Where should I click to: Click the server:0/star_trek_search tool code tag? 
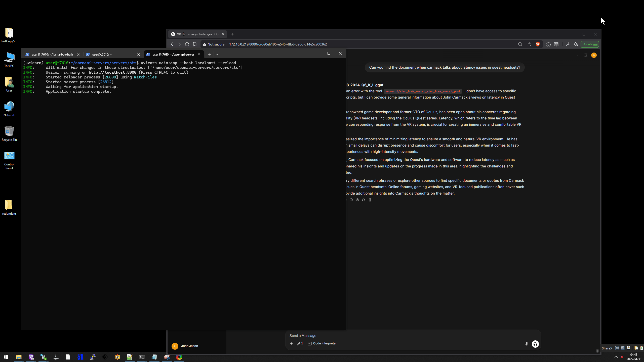(x=423, y=91)
